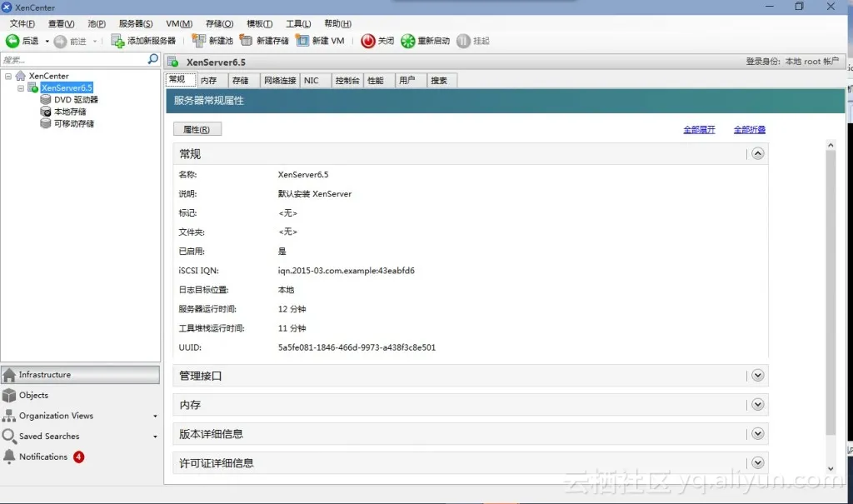Open the 模板(T) menu

point(260,23)
